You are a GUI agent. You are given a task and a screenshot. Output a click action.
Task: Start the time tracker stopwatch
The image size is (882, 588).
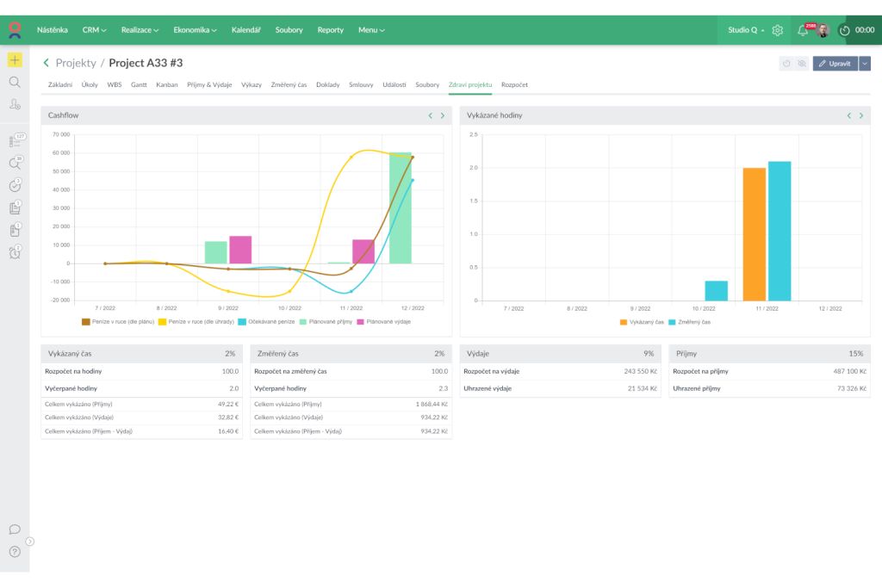(845, 30)
